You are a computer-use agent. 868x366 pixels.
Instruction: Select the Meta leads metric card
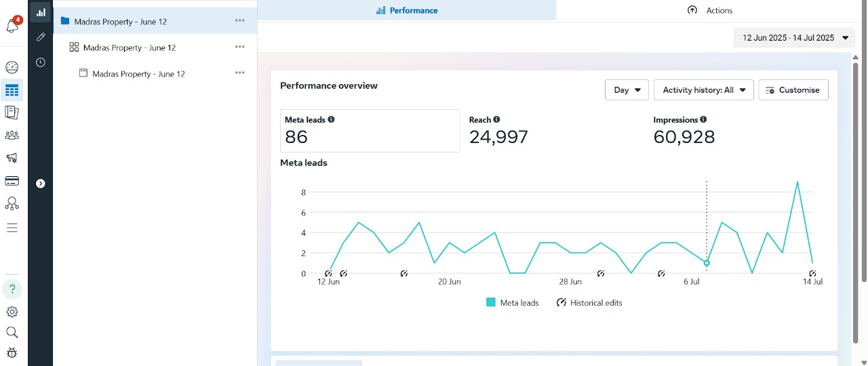pyautogui.click(x=370, y=131)
